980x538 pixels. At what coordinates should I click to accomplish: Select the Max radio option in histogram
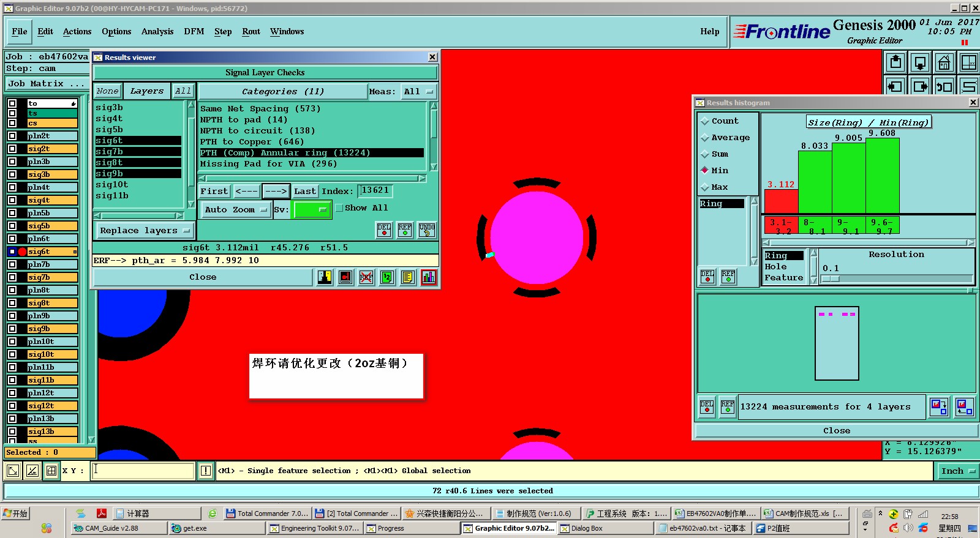(705, 187)
